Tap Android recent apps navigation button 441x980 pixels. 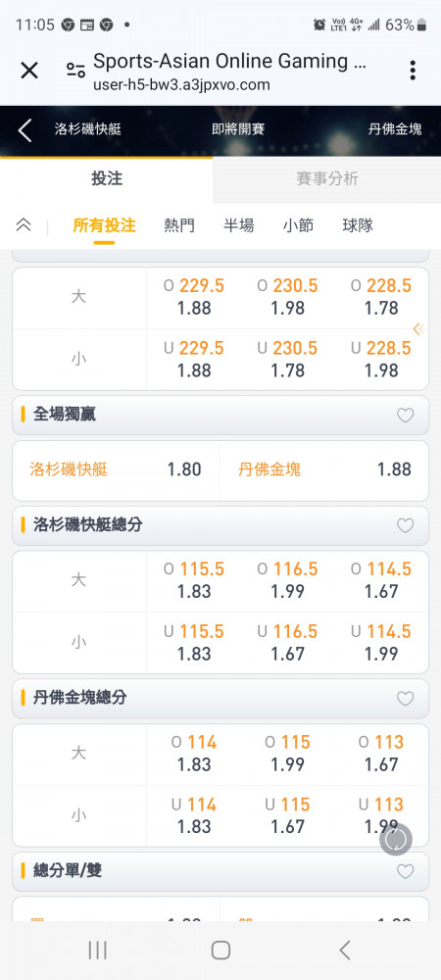click(x=97, y=950)
